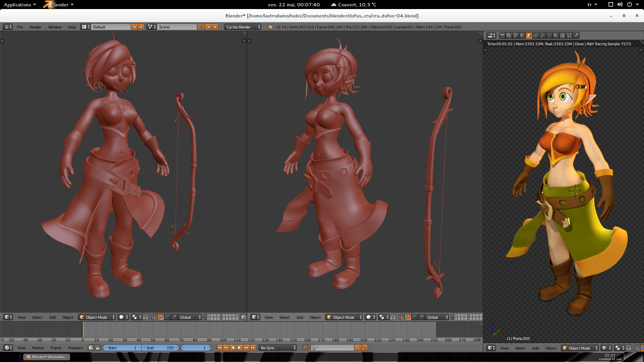Open viewport shading dropdown in left viewport
This screenshot has height=362, width=644.
(x=123, y=317)
